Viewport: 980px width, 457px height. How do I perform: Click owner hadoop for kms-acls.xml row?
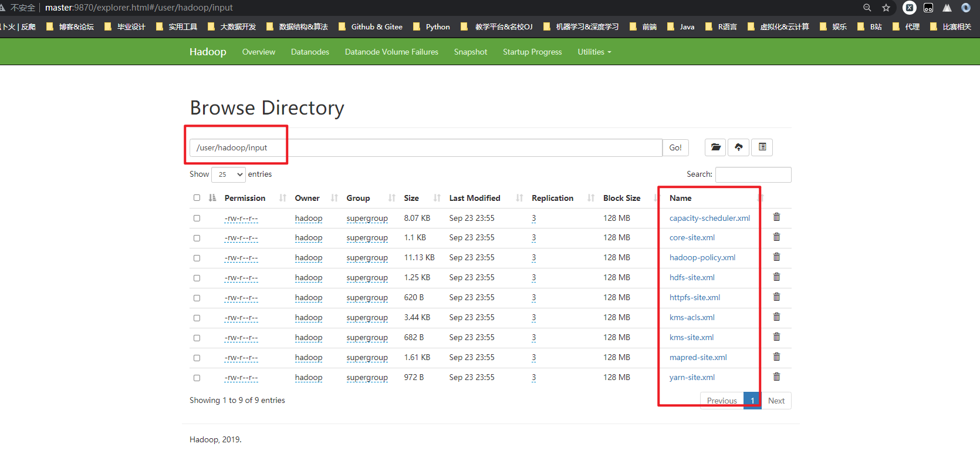pyautogui.click(x=309, y=318)
